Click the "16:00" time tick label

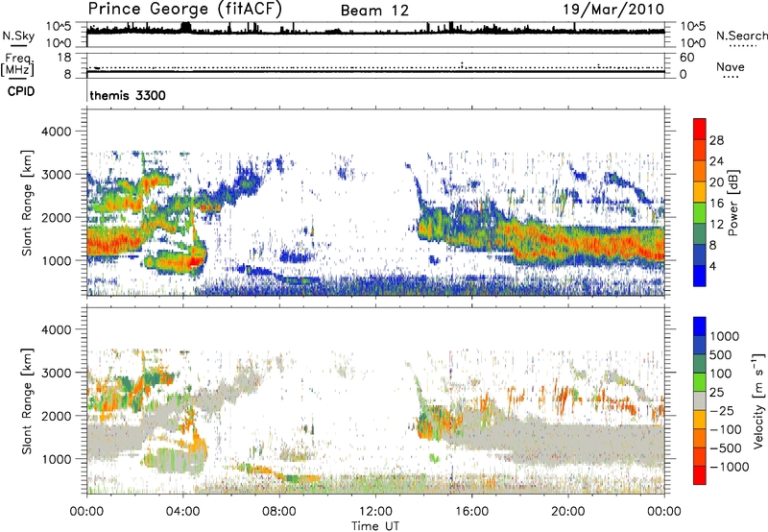click(471, 512)
